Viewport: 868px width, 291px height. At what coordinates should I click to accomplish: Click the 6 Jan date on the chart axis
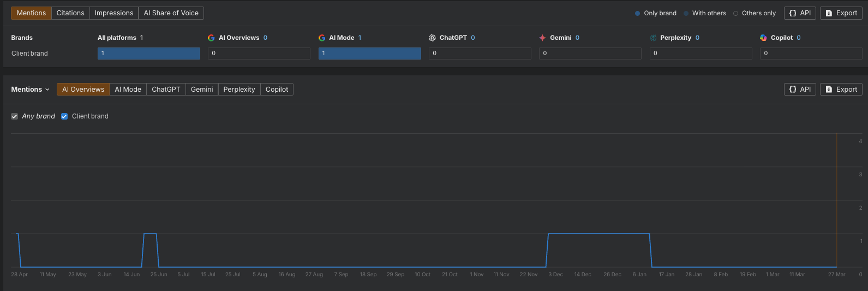[x=639, y=275]
